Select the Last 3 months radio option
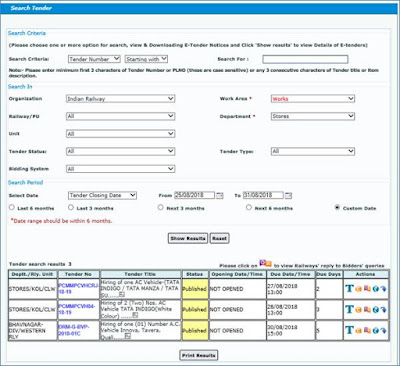The height and width of the screenshot is (366, 400). [71, 207]
